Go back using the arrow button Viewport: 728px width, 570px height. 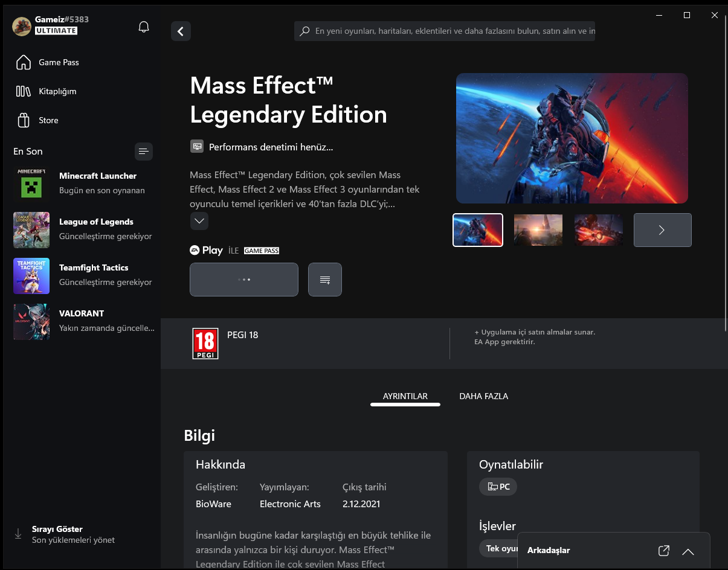click(x=181, y=31)
